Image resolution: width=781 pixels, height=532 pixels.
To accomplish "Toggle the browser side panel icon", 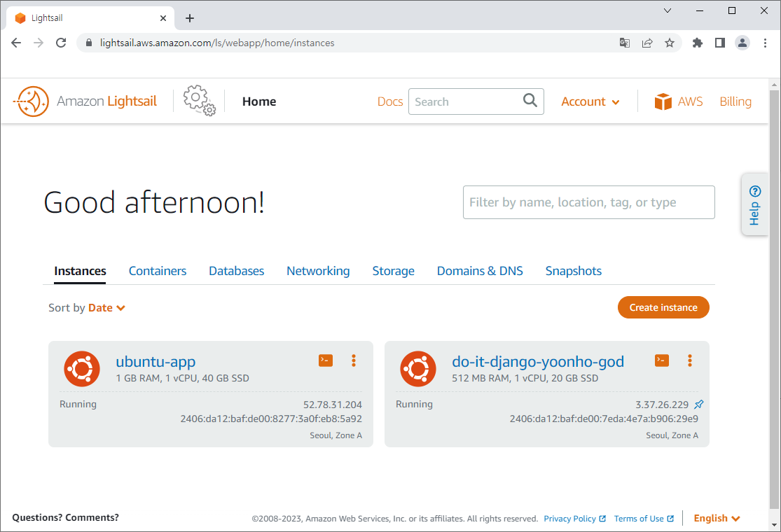I will (720, 43).
